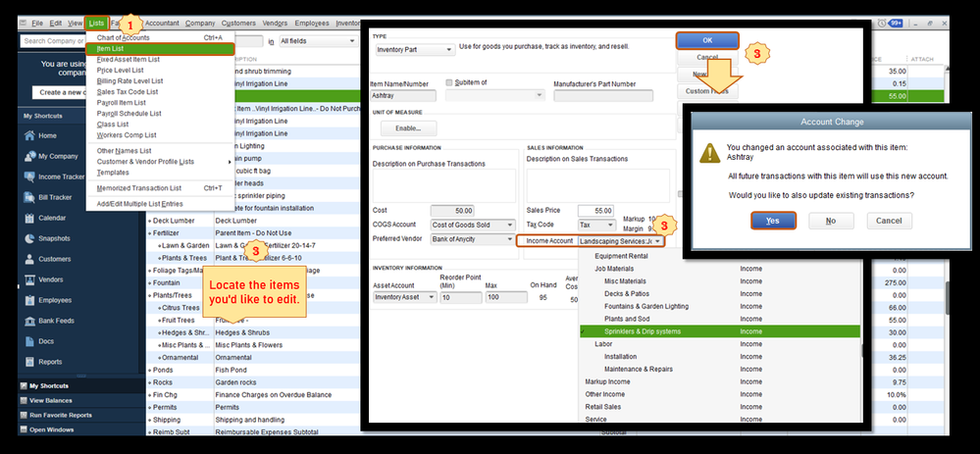Open the Company menu
The height and width of the screenshot is (454, 980).
click(x=200, y=24)
